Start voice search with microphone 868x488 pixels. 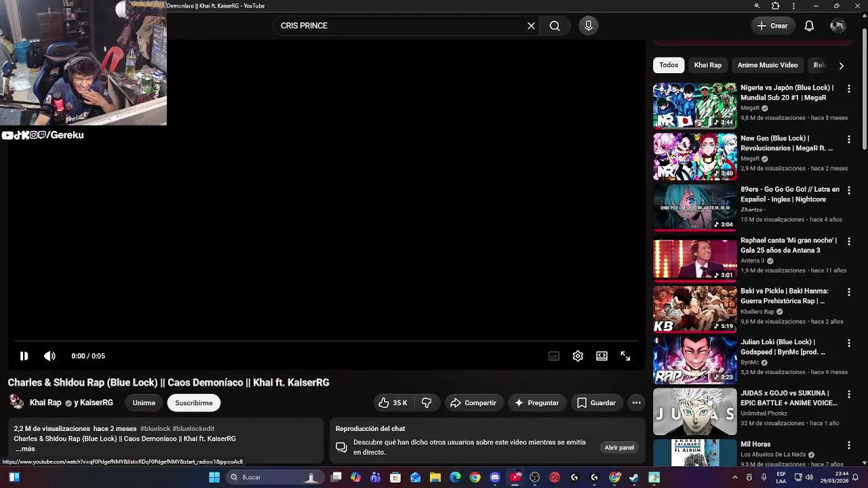coord(589,26)
